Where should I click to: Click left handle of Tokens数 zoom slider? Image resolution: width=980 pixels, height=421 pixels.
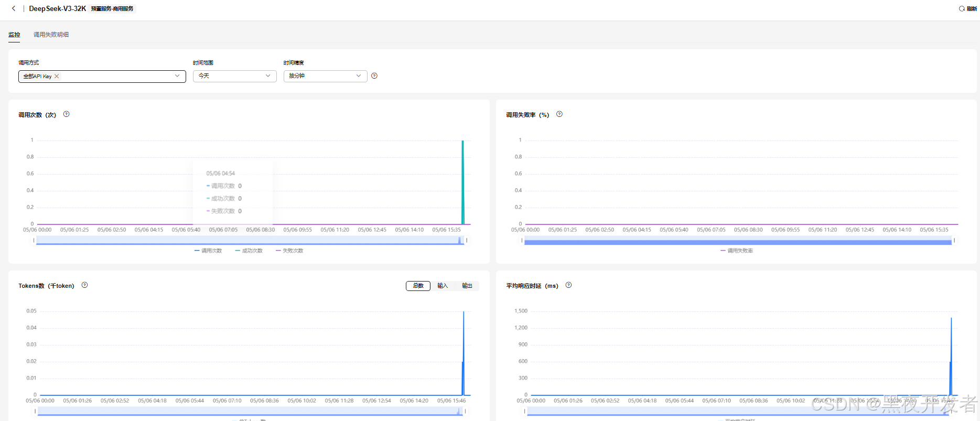35,411
